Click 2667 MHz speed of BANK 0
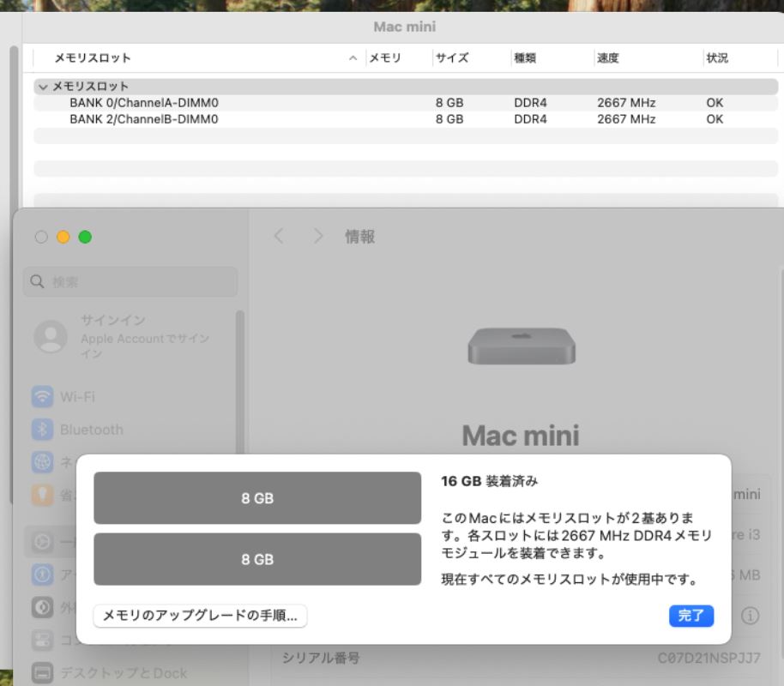Image resolution: width=784 pixels, height=686 pixels. (626, 103)
